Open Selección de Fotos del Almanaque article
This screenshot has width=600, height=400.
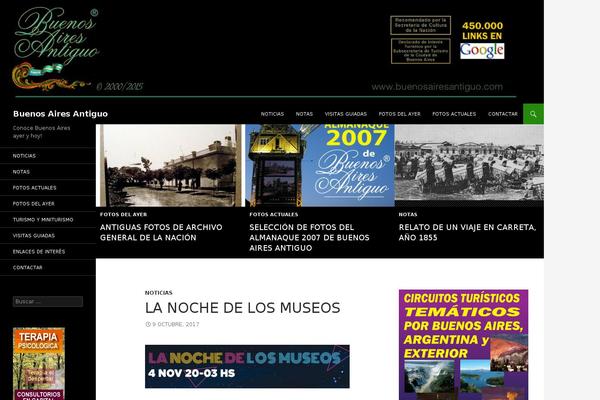(309, 237)
